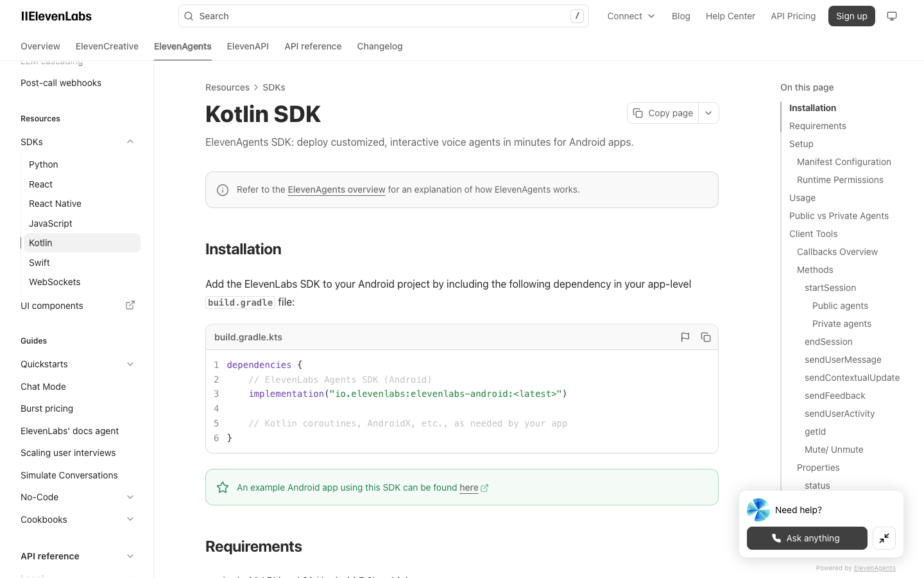Click the external link icon after 'here'
The image size is (924, 578).
[484, 488]
